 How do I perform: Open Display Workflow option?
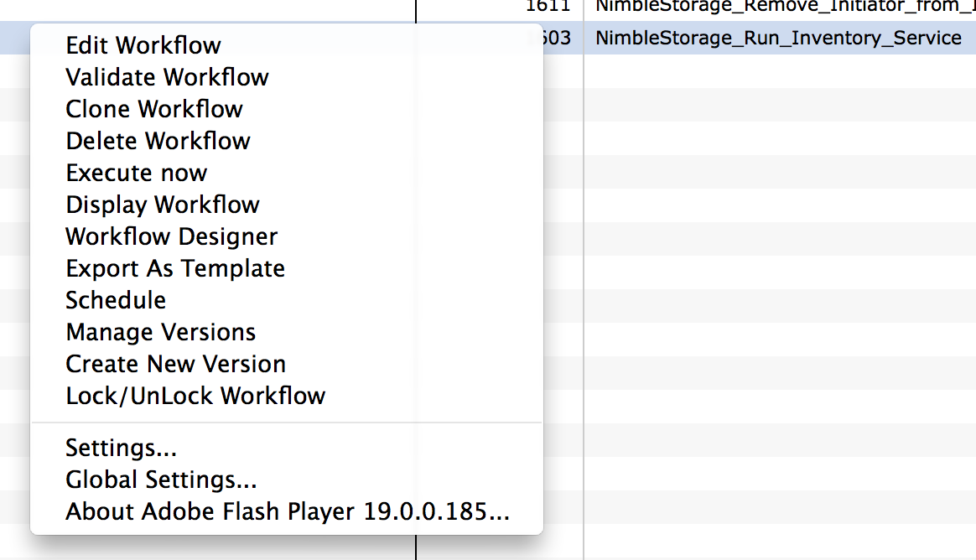[163, 205]
